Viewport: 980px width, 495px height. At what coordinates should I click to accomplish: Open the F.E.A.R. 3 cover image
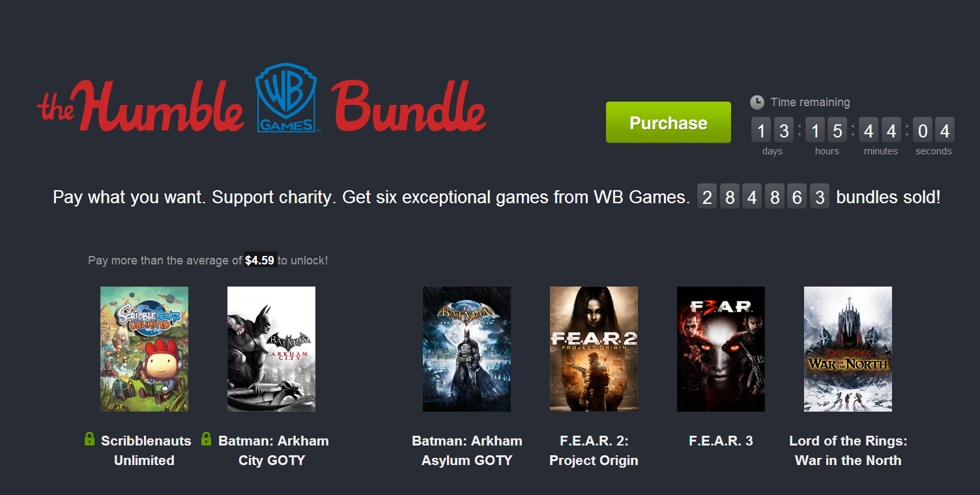(721, 349)
